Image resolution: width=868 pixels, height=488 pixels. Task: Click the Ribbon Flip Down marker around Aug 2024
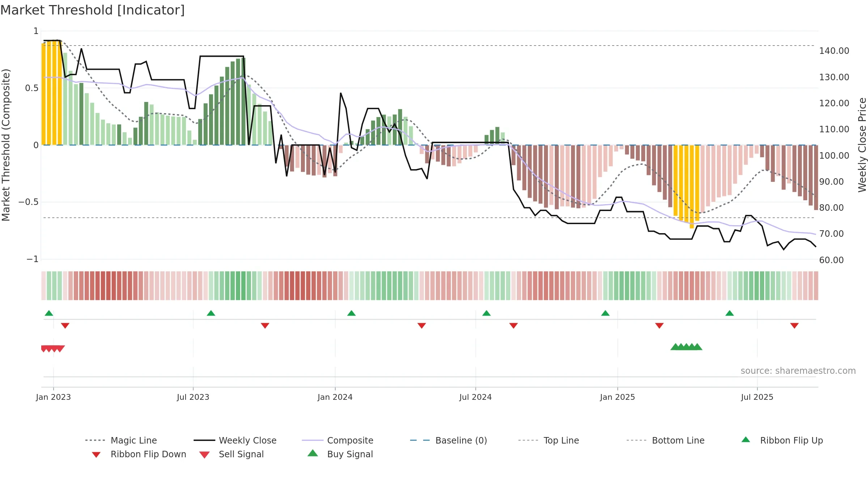pos(513,326)
